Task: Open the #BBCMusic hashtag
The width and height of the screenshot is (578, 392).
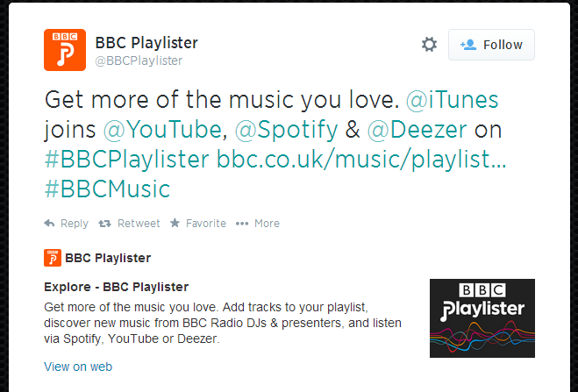Action: [107, 189]
